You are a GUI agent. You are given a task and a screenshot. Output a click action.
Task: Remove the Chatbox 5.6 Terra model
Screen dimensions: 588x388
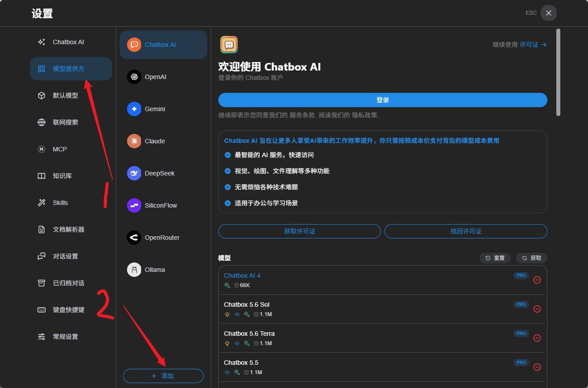pos(537,338)
